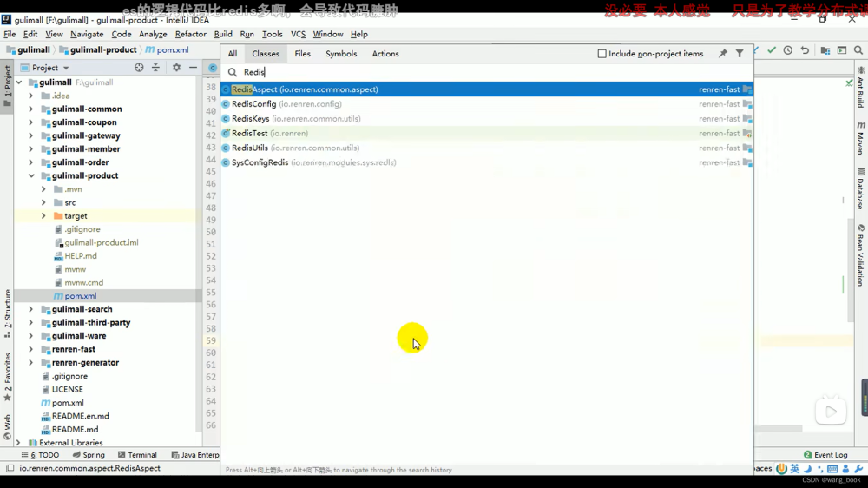Open the Maven tool window
Screen dimensions: 868x488
pyautogui.click(x=861, y=137)
